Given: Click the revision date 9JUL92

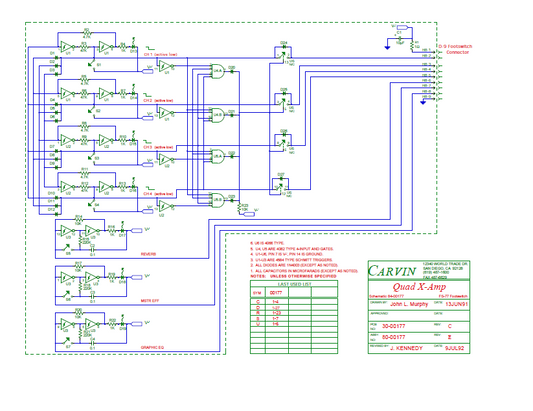Looking at the screenshot, I should point(454,348).
